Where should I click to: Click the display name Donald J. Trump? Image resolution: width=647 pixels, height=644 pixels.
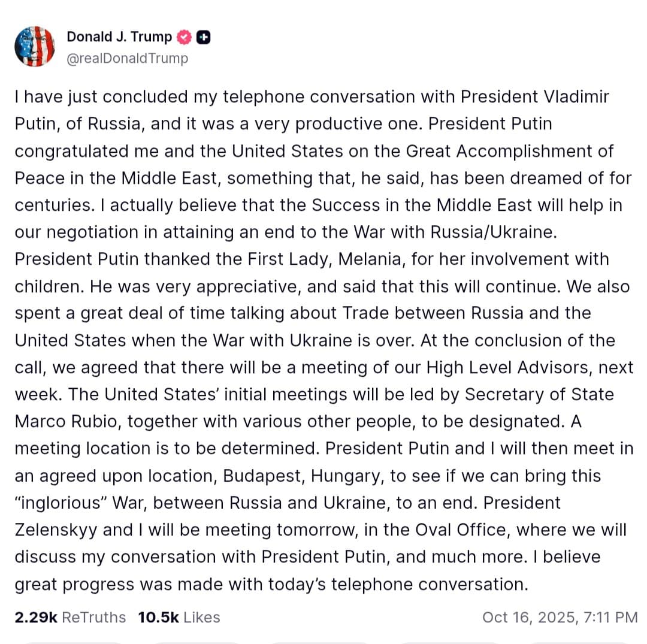click(x=117, y=37)
